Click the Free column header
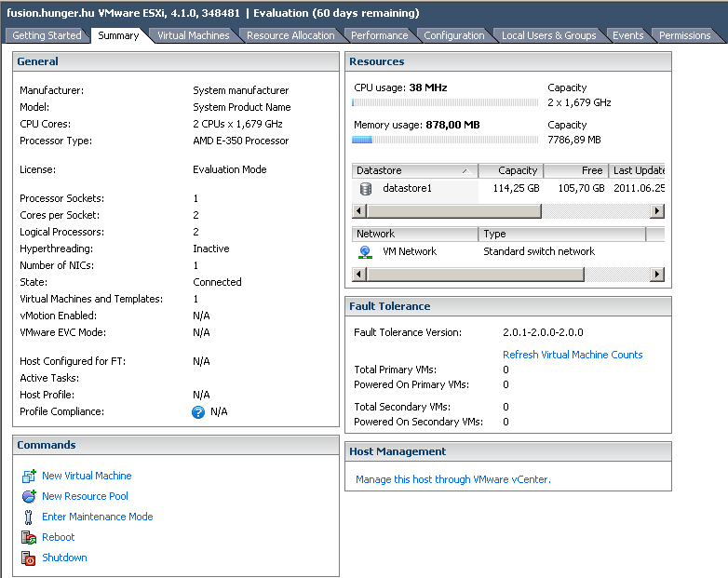Screen dimensions: 728x578 [575, 171]
